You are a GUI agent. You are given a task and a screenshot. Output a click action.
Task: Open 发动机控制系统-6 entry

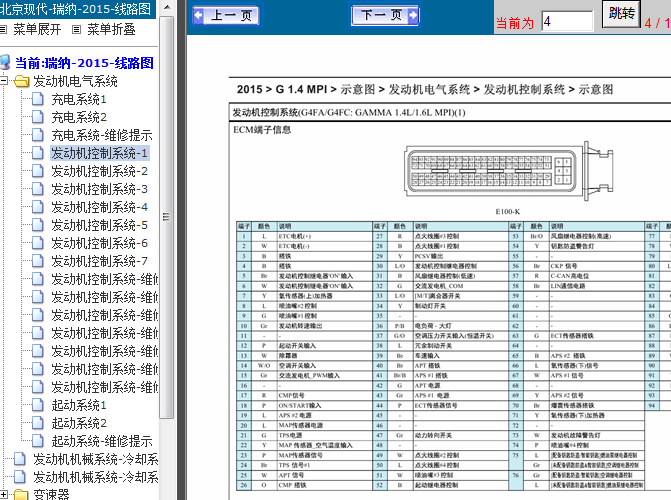[x=99, y=243]
